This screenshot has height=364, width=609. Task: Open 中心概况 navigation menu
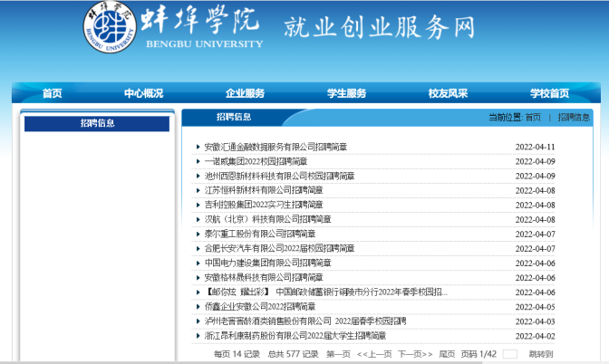143,93
